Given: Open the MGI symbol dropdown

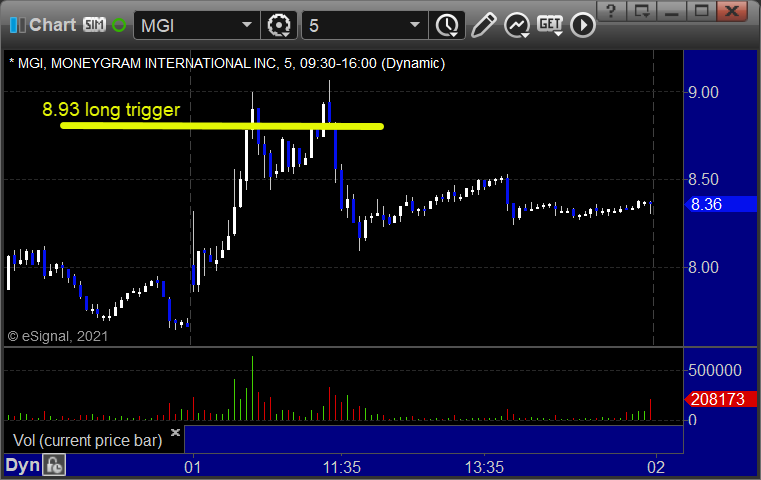Looking at the screenshot, I should (x=247, y=25).
